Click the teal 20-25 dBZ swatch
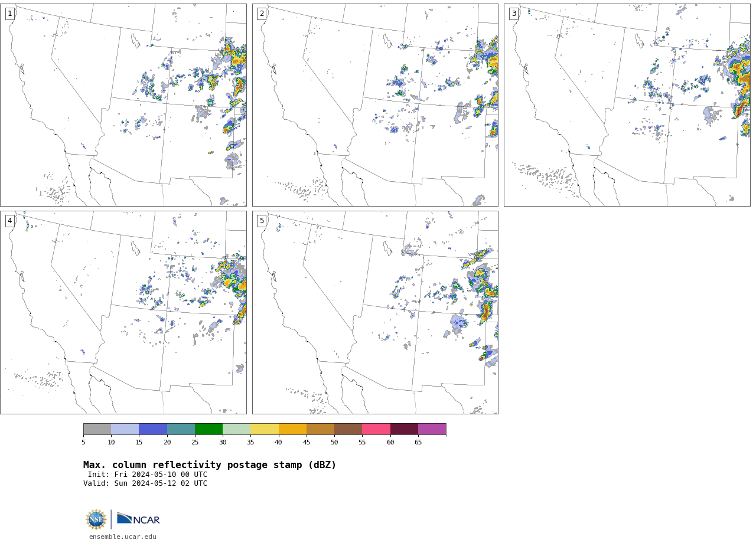756x543 pixels. point(181,429)
